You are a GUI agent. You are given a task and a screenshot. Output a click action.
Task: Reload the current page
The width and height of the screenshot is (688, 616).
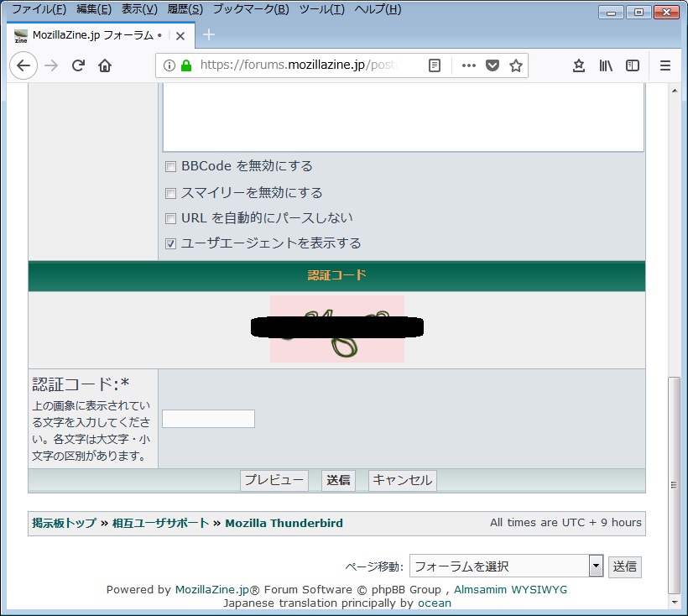click(78, 65)
